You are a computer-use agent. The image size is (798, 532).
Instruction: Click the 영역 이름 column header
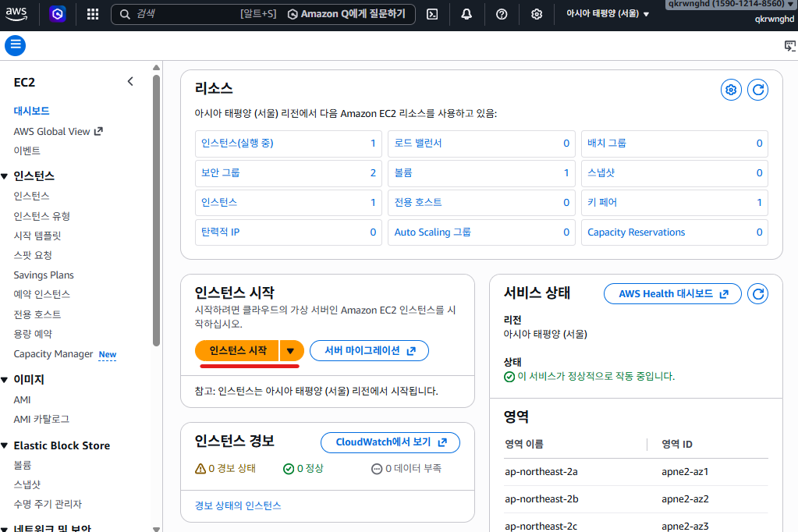coord(523,444)
